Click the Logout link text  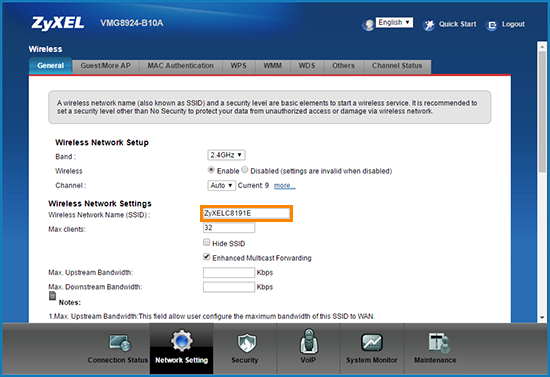(x=513, y=24)
